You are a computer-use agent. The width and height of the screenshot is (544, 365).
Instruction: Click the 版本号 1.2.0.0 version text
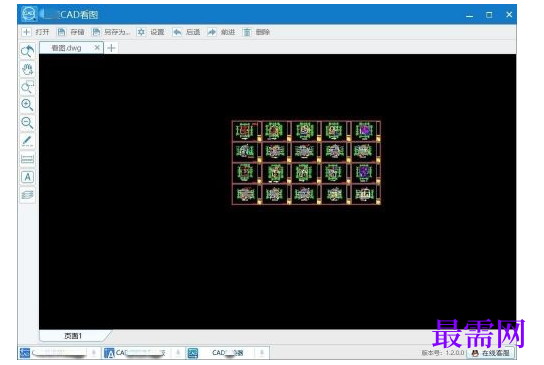pos(443,353)
